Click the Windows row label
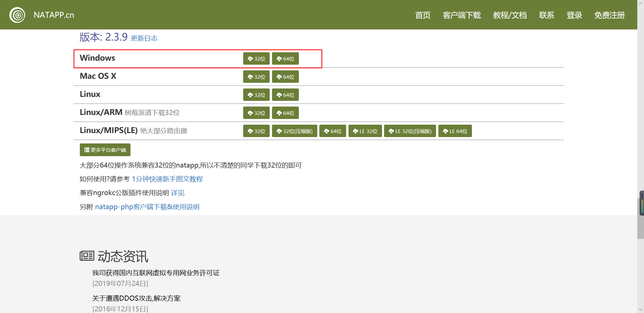644x313 pixels. pos(97,58)
